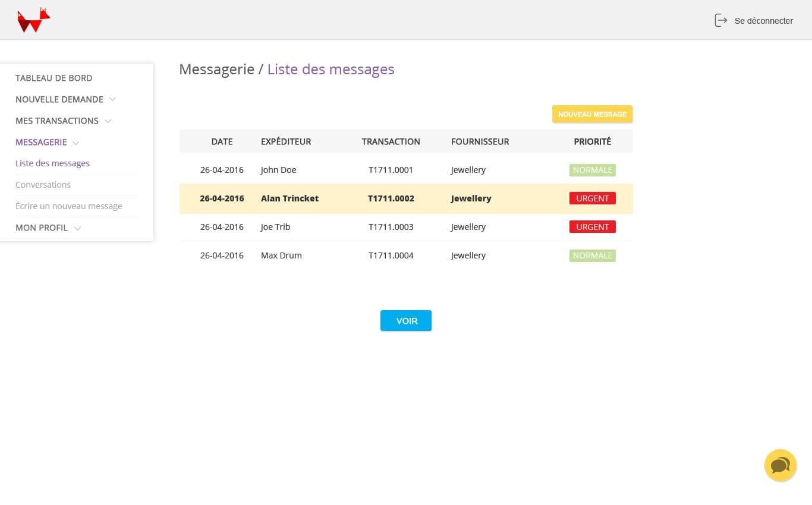Image resolution: width=812 pixels, height=505 pixels.
Task: Expand the Mon Profil chevron
Action: coord(77,228)
